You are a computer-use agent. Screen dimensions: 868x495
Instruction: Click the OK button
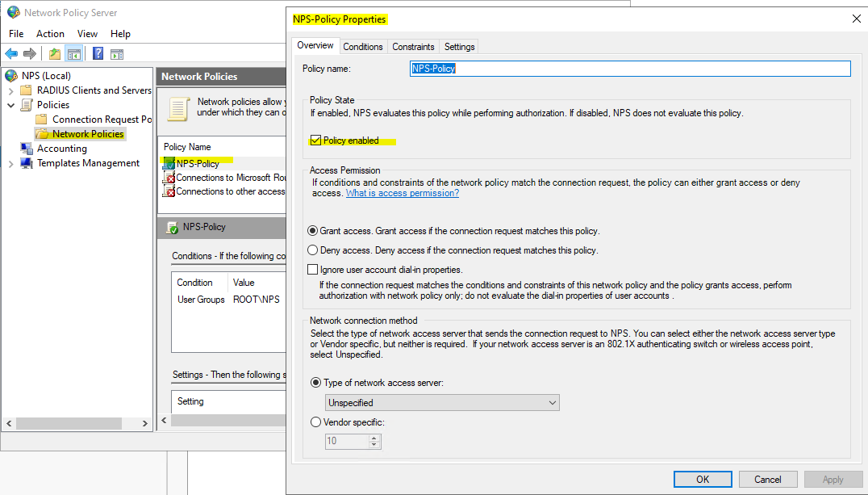tap(702, 479)
